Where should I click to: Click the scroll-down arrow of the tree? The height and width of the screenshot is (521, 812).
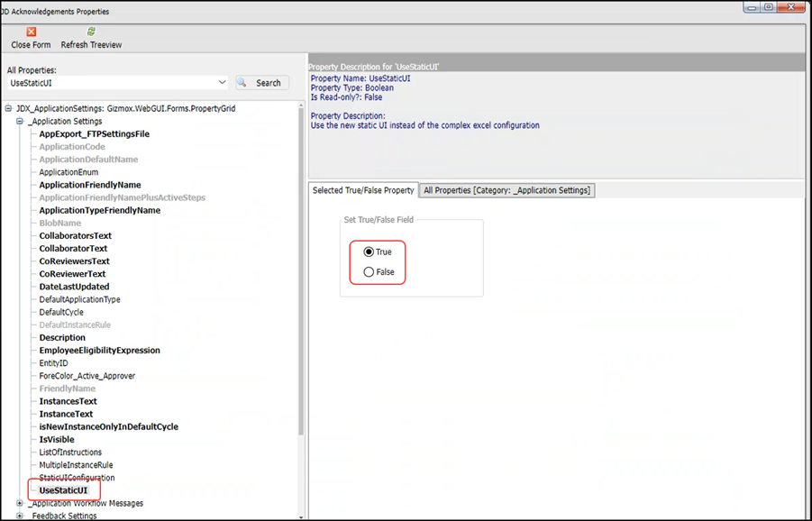tap(301, 516)
